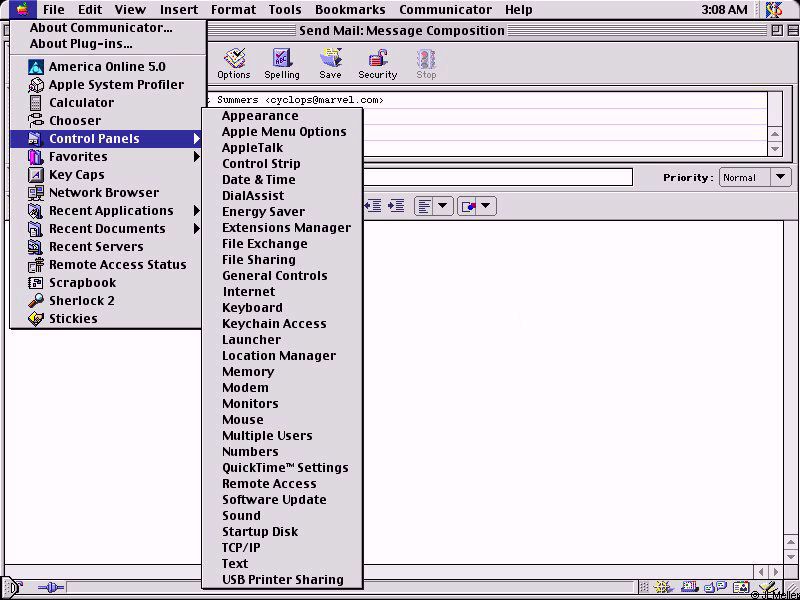Open the Apple menu icon
This screenshot has width=800, height=600.
tap(22, 9)
